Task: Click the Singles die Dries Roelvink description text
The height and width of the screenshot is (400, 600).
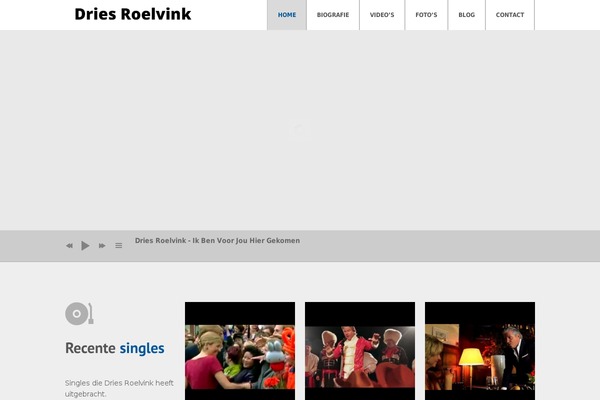Action: point(119,388)
